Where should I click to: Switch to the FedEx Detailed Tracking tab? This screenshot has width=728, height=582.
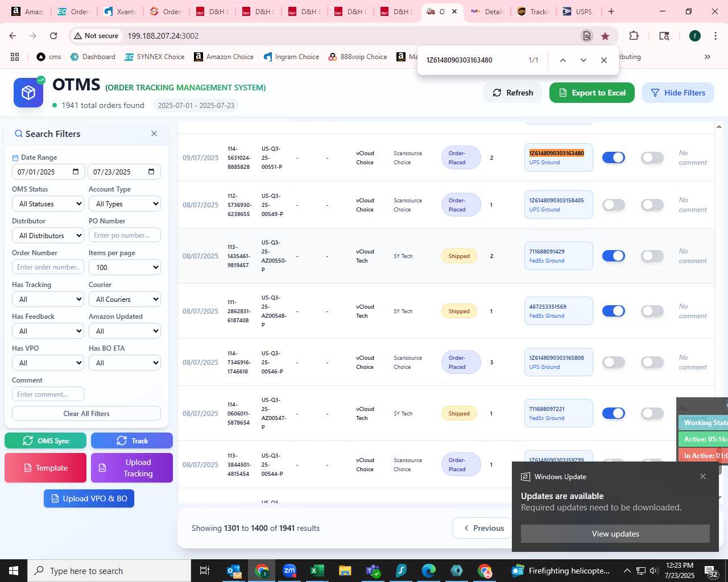tap(487, 11)
